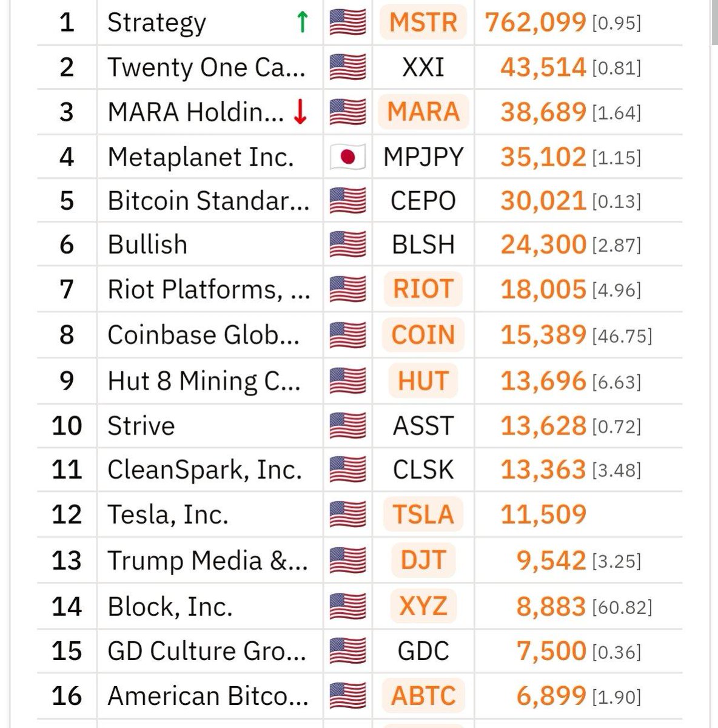Click the Japan flag in Metaplanet row
Viewport: 718px width, 728px height.
[x=347, y=158]
